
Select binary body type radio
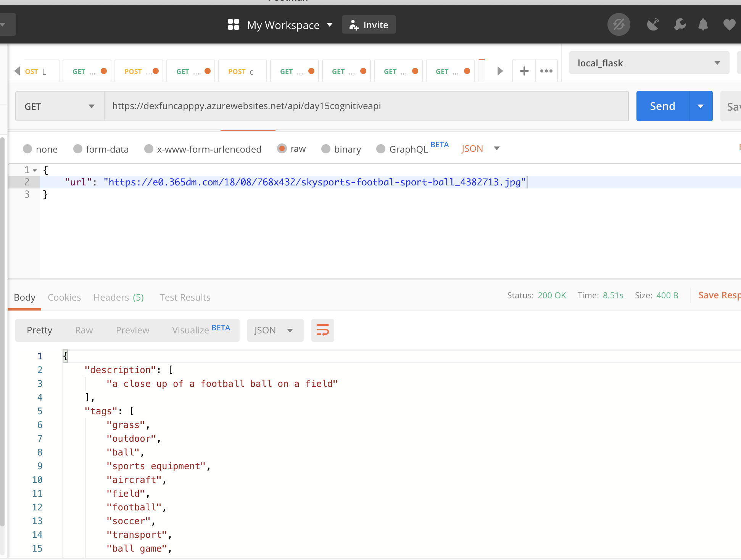coord(326,149)
